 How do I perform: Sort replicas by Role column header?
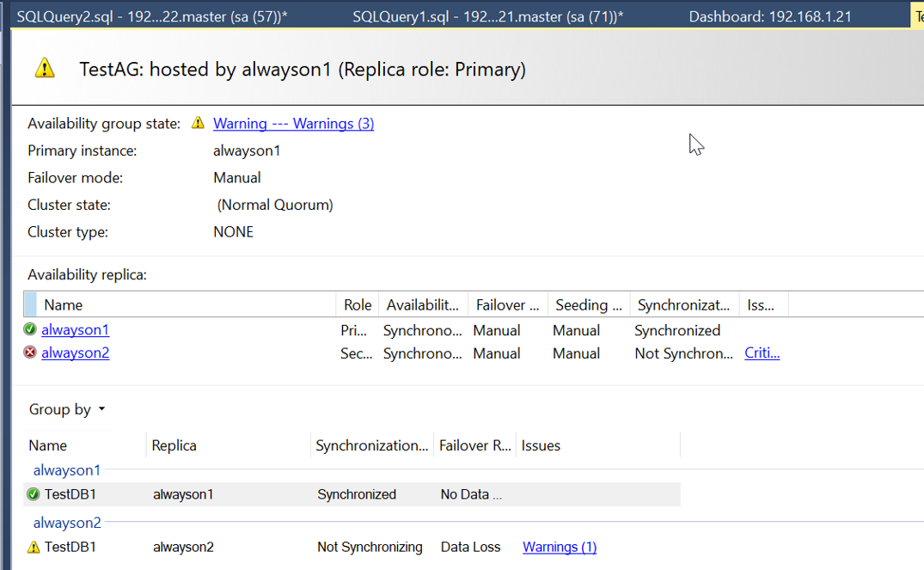[x=358, y=304]
